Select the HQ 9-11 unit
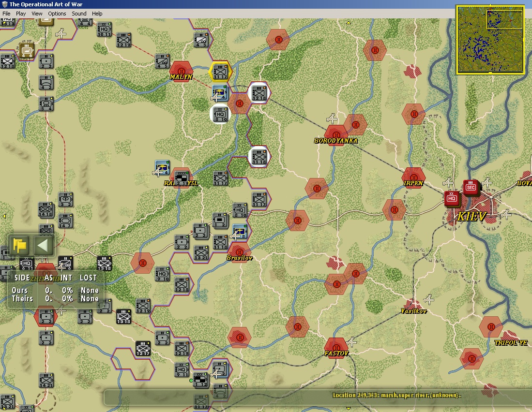The height and width of the screenshot is (412, 532). pos(182,369)
